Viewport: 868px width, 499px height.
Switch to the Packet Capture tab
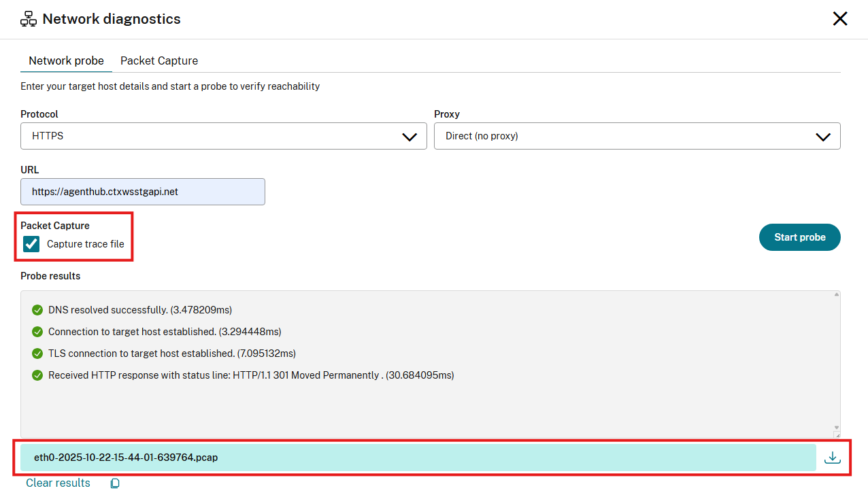(158, 61)
